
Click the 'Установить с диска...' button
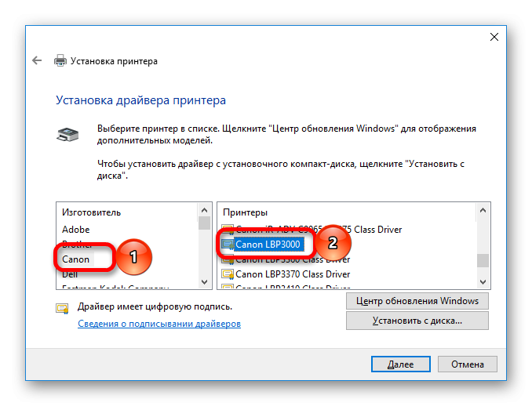point(417,321)
